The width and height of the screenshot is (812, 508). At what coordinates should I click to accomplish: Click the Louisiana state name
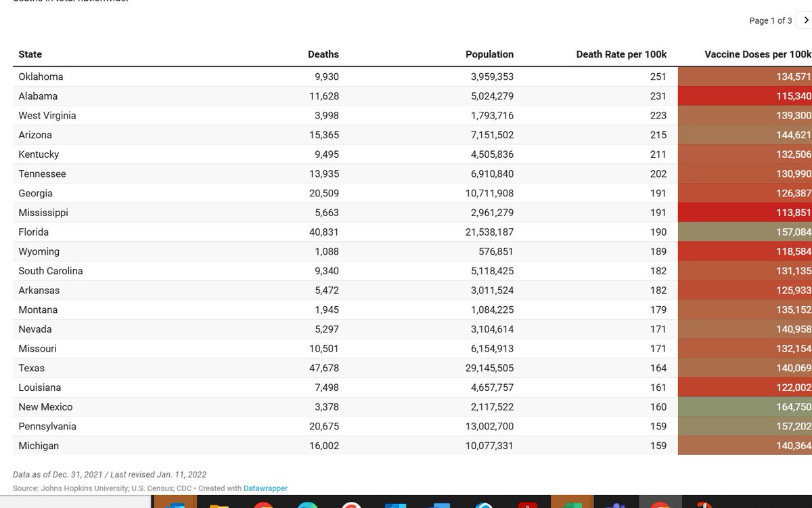40,387
